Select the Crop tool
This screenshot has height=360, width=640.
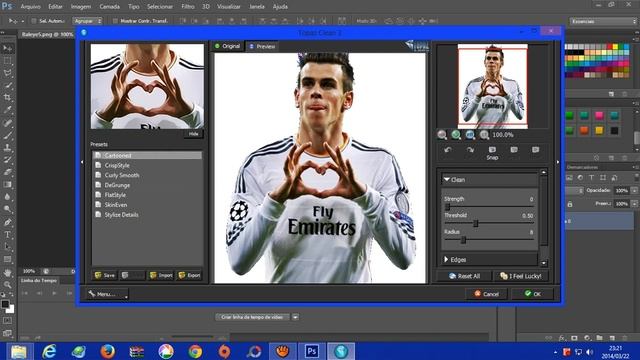pyautogui.click(x=7, y=98)
